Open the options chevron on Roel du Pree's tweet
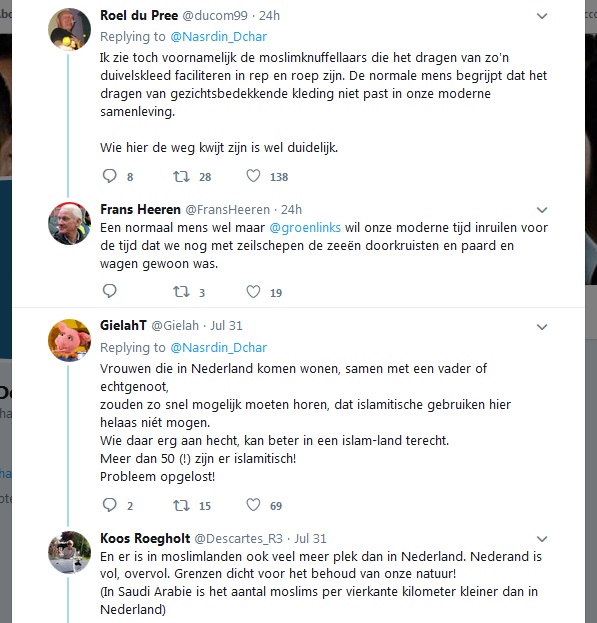This screenshot has width=597, height=623. tap(542, 16)
